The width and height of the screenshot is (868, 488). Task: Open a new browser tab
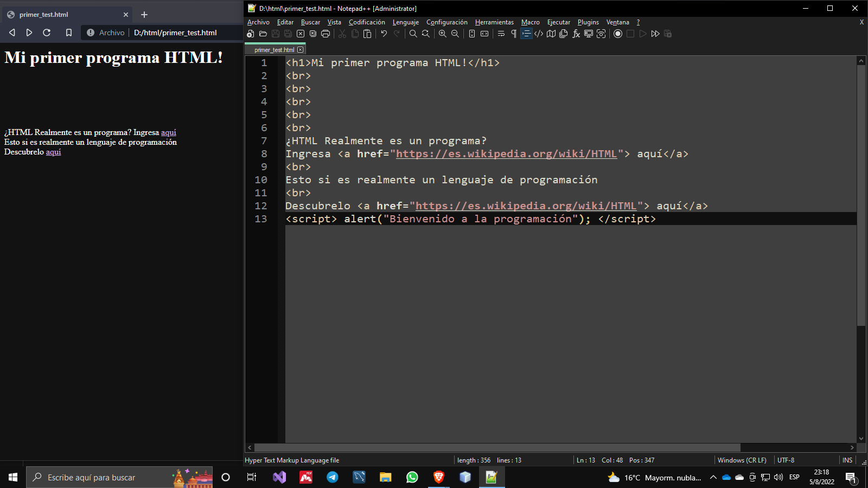click(144, 15)
